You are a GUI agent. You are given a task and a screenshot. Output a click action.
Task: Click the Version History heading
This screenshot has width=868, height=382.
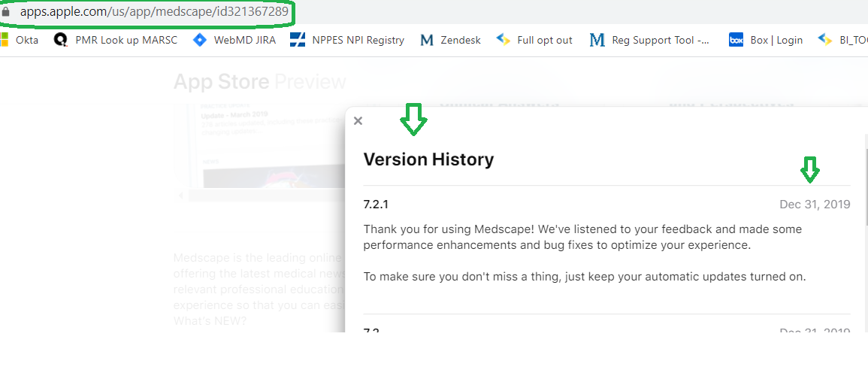(x=428, y=159)
